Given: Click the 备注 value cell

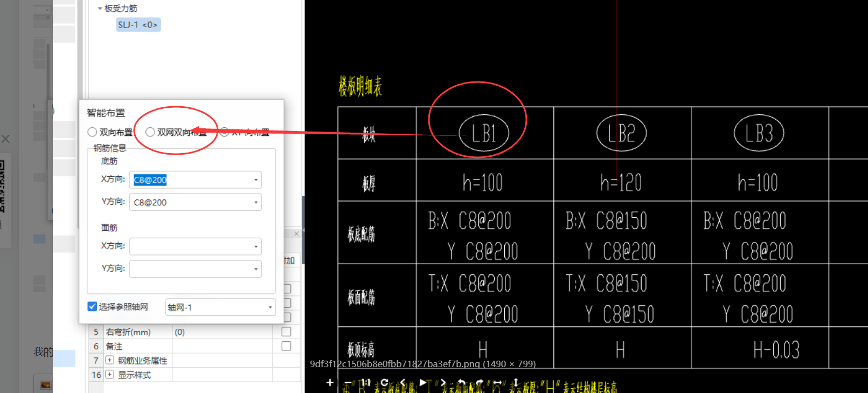Looking at the screenshot, I should point(222,346).
